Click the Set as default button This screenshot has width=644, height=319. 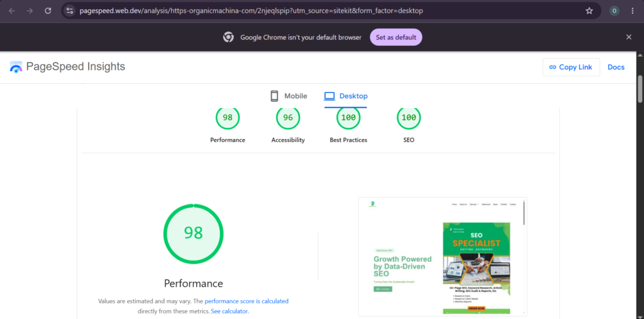[x=396, y=37]
